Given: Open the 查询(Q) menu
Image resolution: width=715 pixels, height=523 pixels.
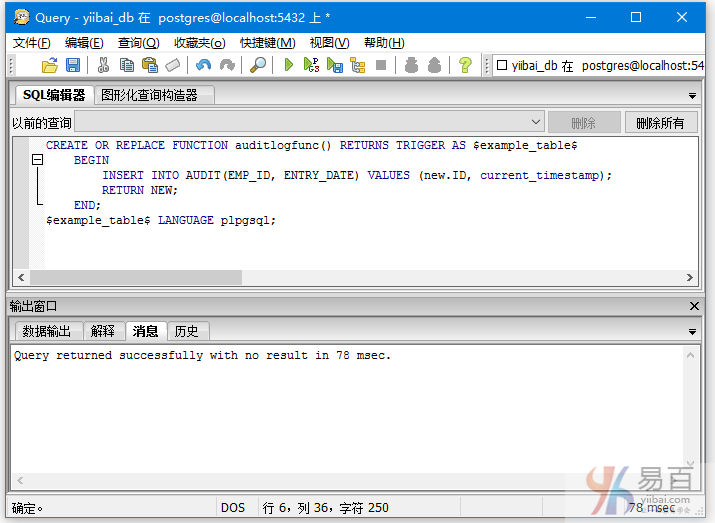Looking at the screenshot, I should point(138,42).
